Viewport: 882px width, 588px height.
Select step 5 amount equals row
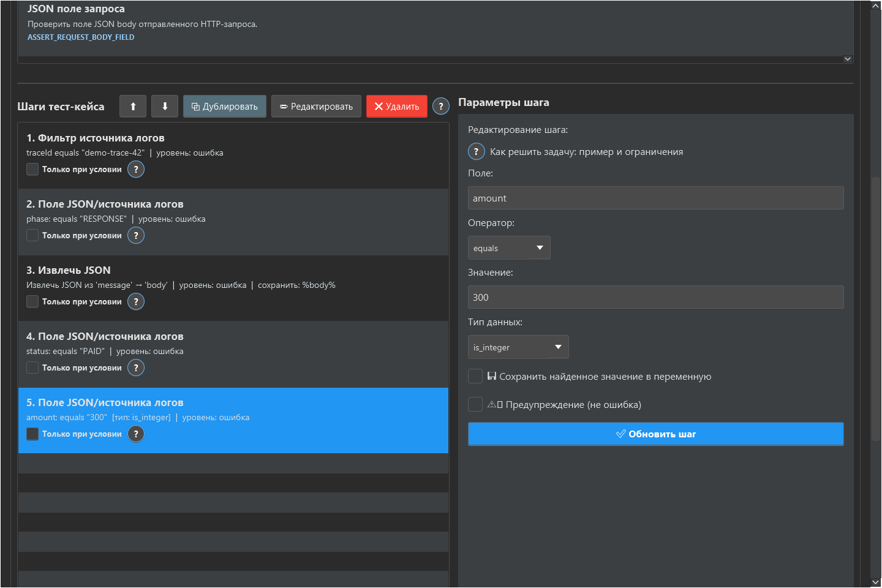(233, 420)
